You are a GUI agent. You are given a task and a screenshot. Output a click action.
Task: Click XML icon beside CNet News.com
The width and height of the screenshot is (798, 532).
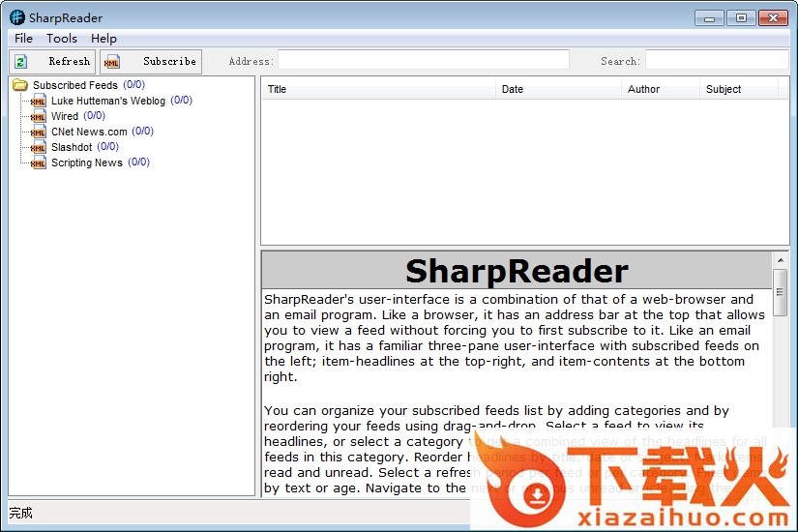[x=38, y=132]
